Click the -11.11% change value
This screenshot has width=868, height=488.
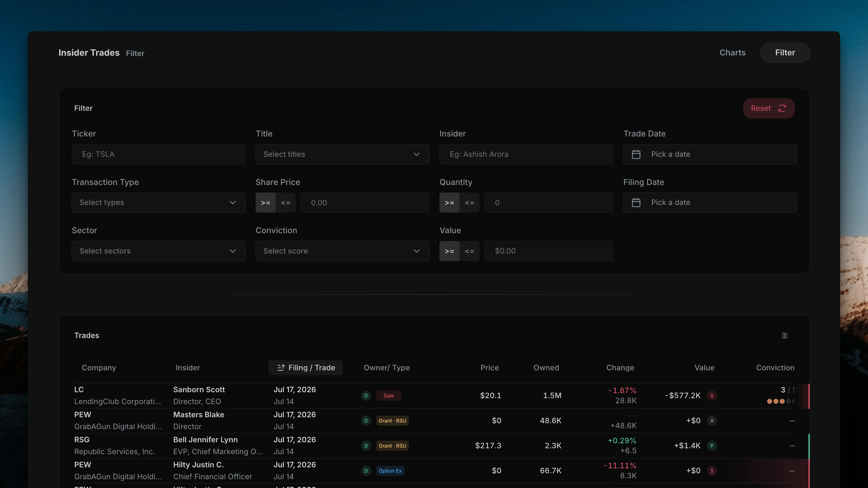620,466
